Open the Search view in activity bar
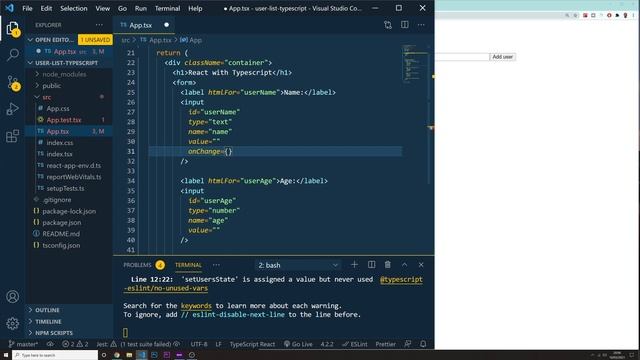The height and width of the screenshot is (360, 640). click(x=13, y=54)
